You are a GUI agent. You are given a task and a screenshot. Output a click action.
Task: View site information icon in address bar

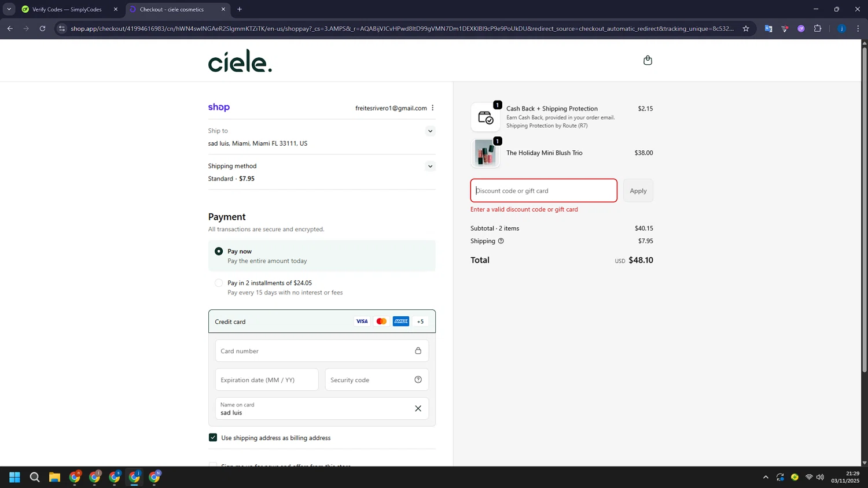pyautogui.click(x=62, y=28)
